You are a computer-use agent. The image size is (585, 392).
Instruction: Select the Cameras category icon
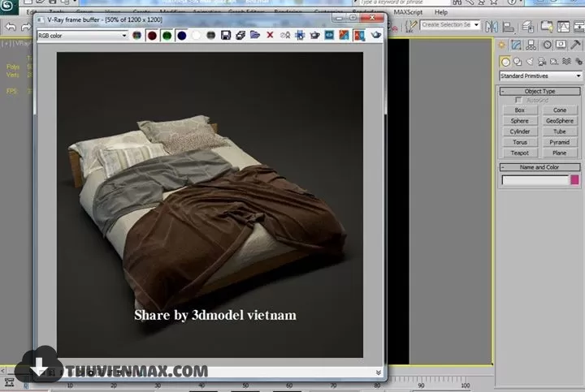(542, 62)
